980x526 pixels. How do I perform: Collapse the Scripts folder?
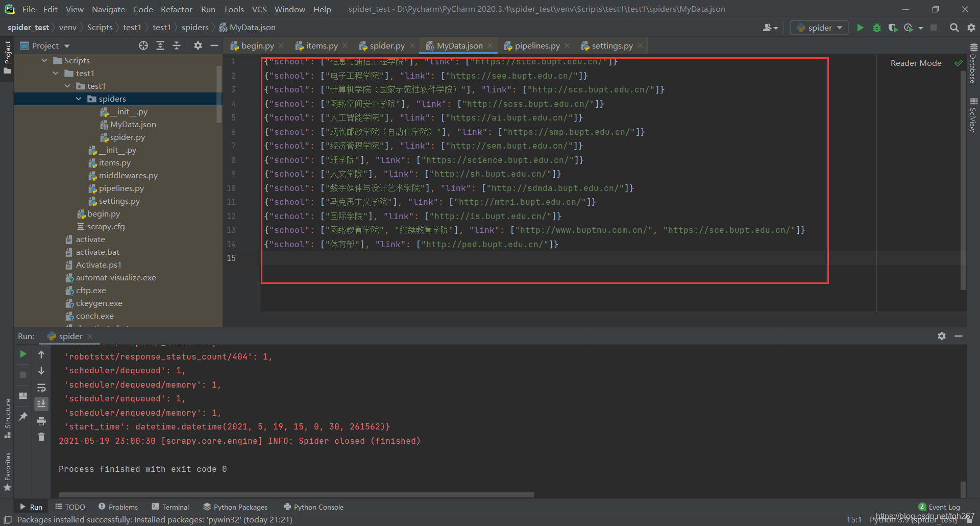(44, 60)
